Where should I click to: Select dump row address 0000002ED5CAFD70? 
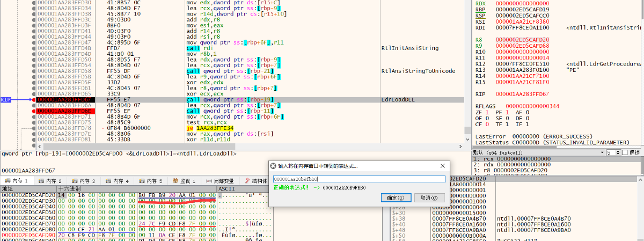click(28, 223)
